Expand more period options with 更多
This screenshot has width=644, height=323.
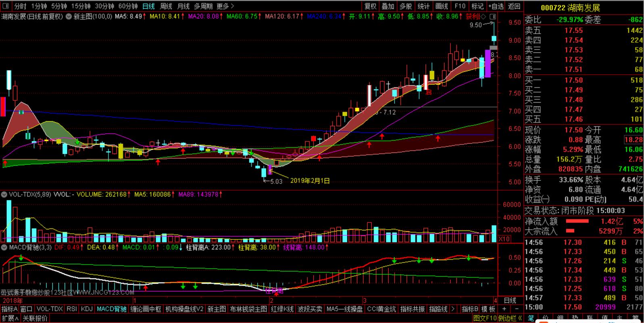[225, 6]
